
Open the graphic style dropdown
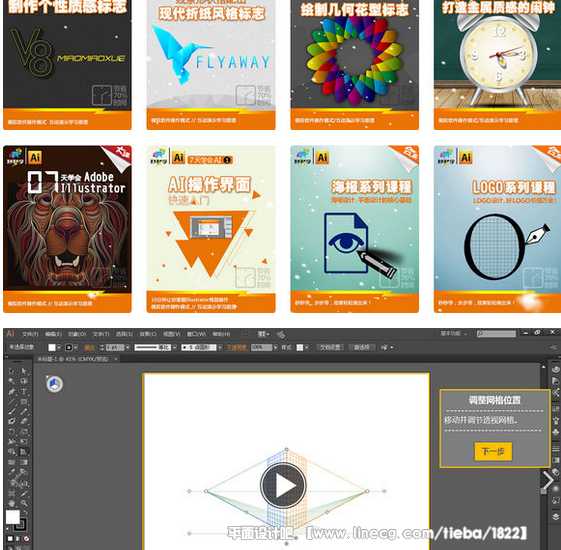tap(307, 347)
